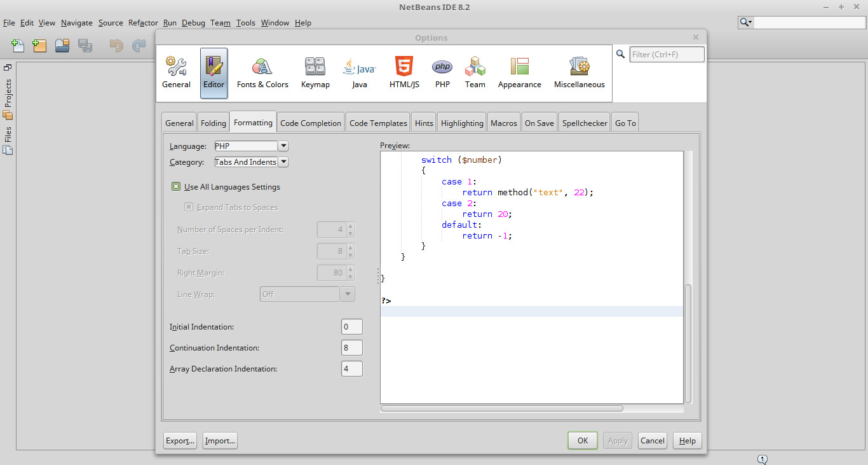Uncheck Use All Languages Settings

pyautogui.click(x=176, y=186)
